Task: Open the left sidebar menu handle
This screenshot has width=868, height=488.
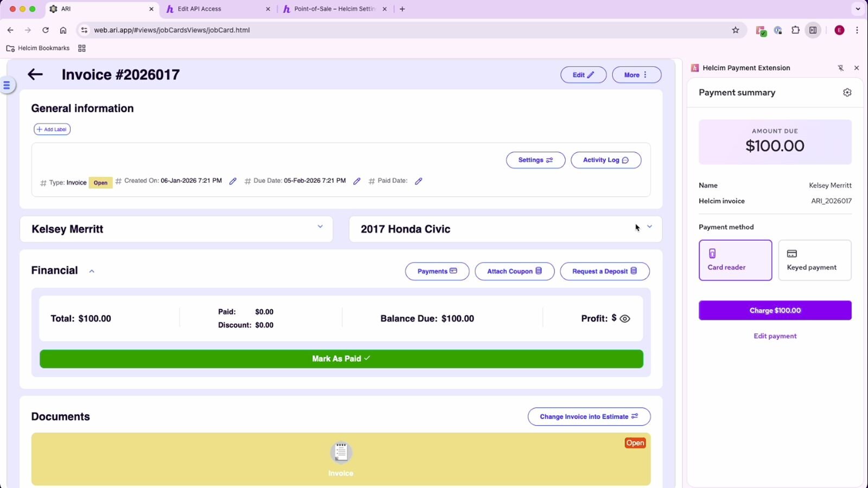Action: coord(7,85)
